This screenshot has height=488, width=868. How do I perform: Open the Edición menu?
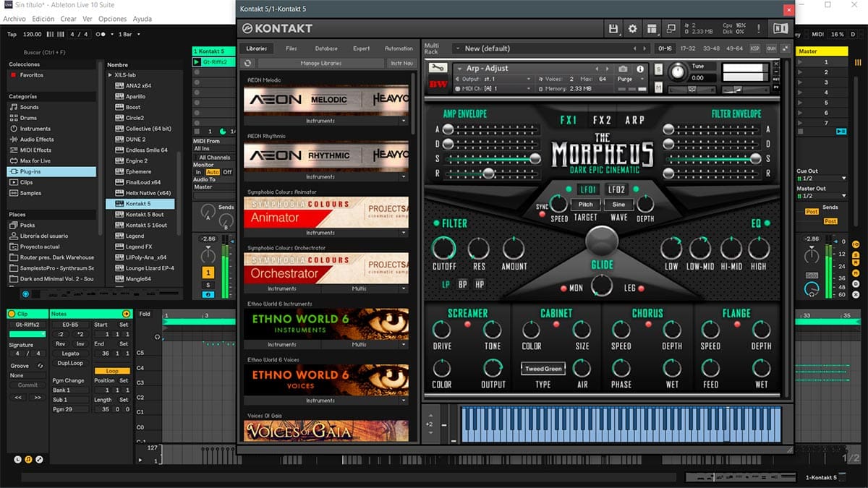tap(43, 19)
